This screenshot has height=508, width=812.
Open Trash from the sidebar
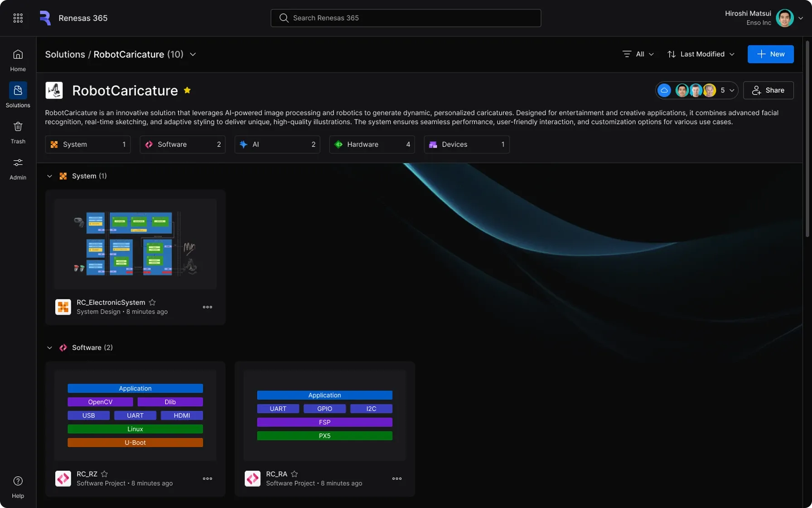pos(18,132)
